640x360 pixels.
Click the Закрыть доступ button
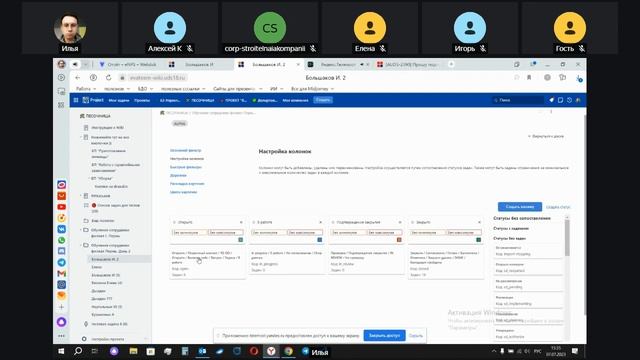384,336
